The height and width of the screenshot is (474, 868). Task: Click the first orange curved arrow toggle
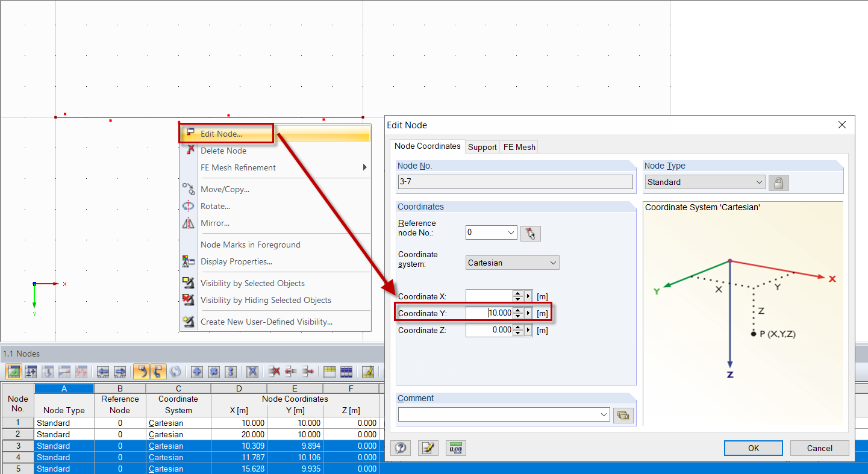coord(141,372)
